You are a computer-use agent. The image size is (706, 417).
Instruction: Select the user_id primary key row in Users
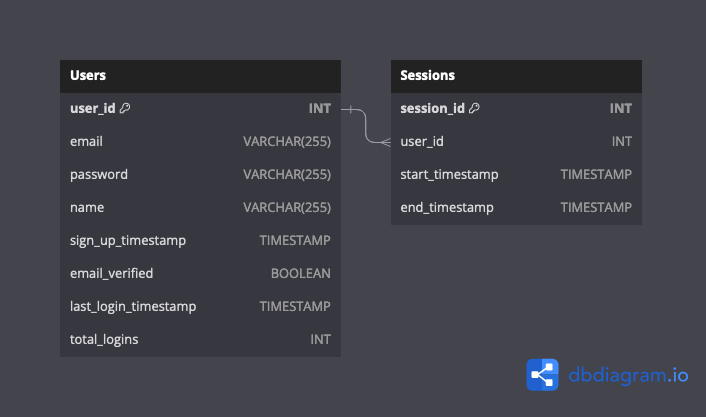[x=200, y=108]
